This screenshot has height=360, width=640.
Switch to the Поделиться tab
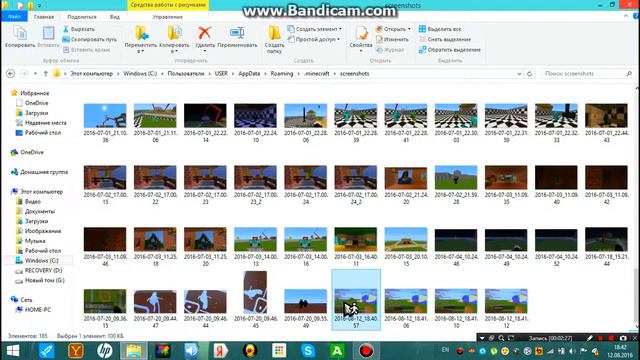coord(82,17)
